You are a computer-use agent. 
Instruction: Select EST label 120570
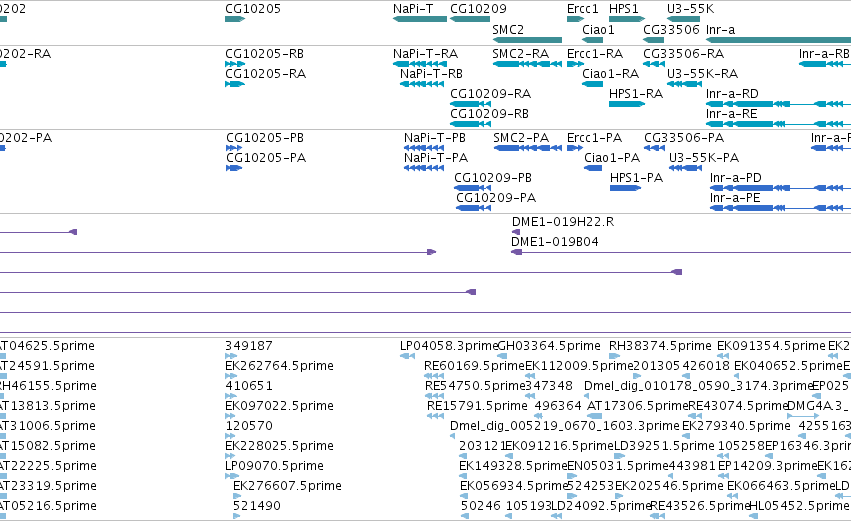tap(249, 426)
